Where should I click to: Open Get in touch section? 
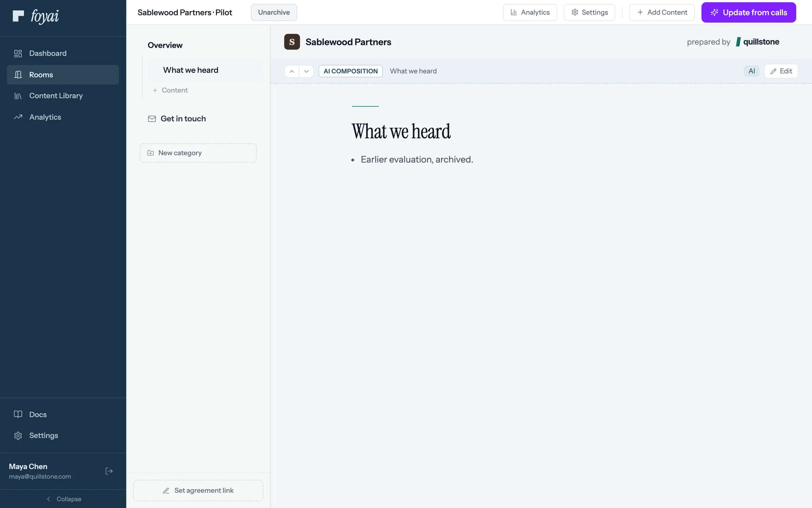(x=177, y=119)
